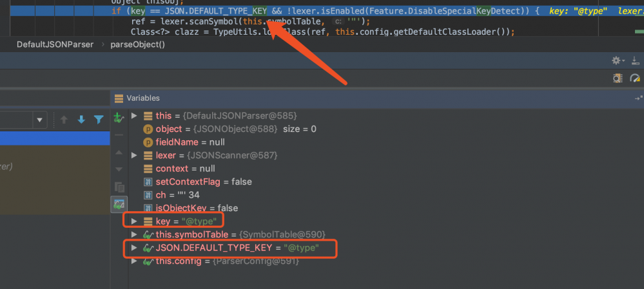Click the Variables panel header icon
The width and height of the screenshot is (644, 289).
tap(119, 98)
